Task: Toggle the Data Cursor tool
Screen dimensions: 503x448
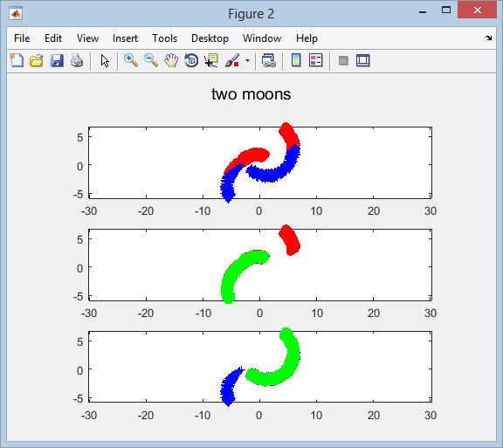Action: click(211, 60)
